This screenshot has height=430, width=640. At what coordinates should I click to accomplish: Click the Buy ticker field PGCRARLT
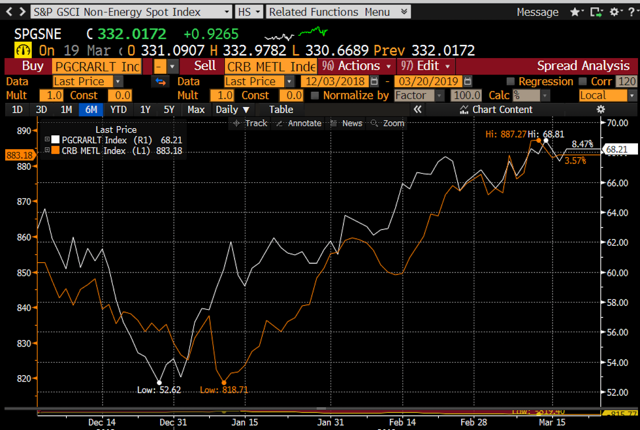(97, 66)
